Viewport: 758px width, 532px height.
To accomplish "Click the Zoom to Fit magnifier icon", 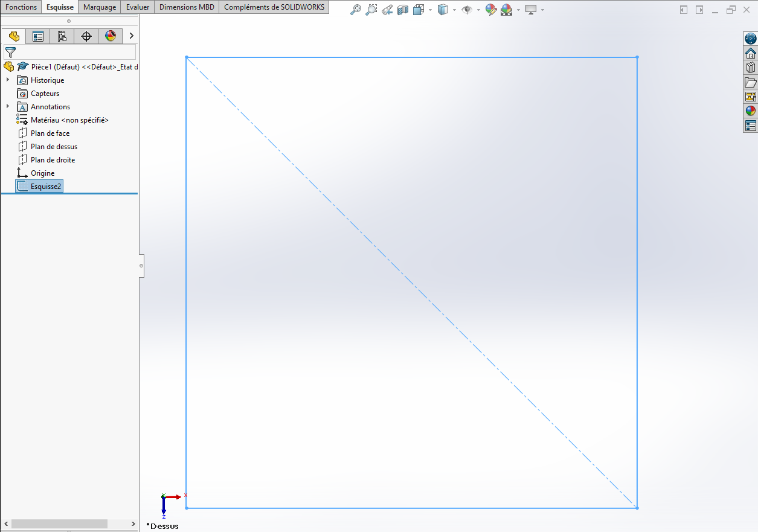I will point(356,10).
